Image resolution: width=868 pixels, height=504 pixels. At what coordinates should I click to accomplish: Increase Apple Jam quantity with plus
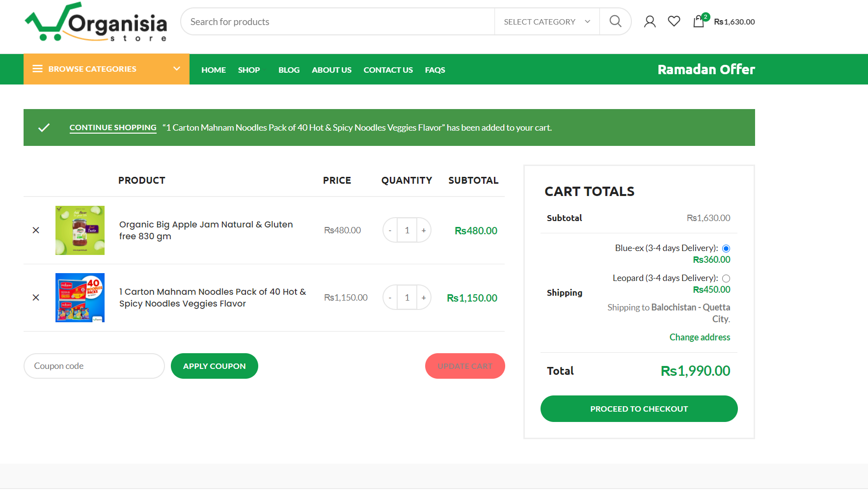424,230
